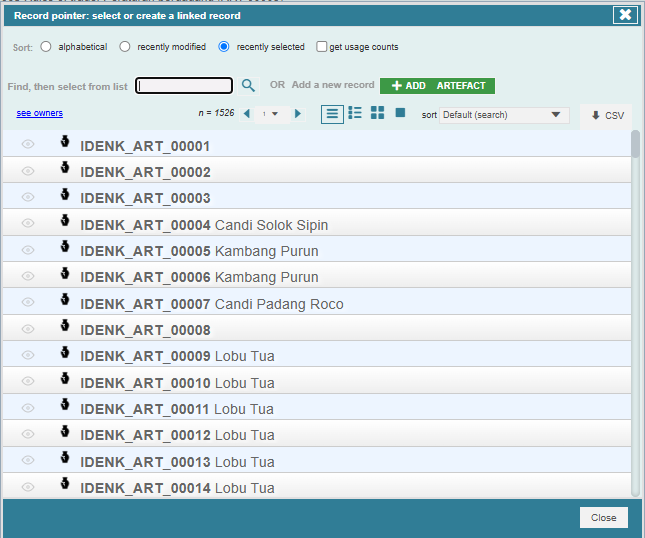Click artefact icon of IDENK_ART_00006
This screenshot has width=645, height=538.
(65, 273)
